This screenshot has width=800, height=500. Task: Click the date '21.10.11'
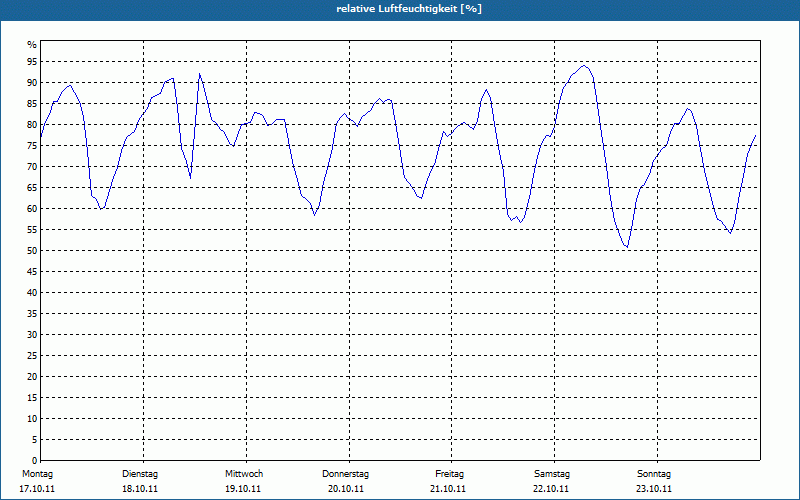pyautogui.click(x=448, y=489)
